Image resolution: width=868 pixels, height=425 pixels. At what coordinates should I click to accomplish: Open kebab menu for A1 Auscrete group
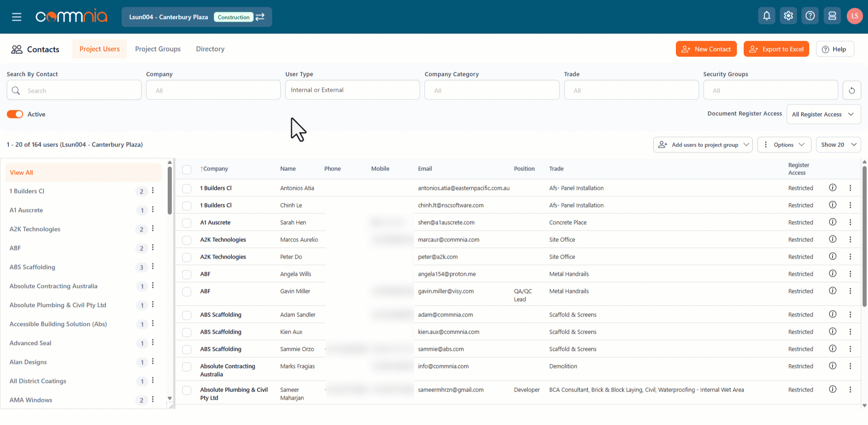coord(153,210)
